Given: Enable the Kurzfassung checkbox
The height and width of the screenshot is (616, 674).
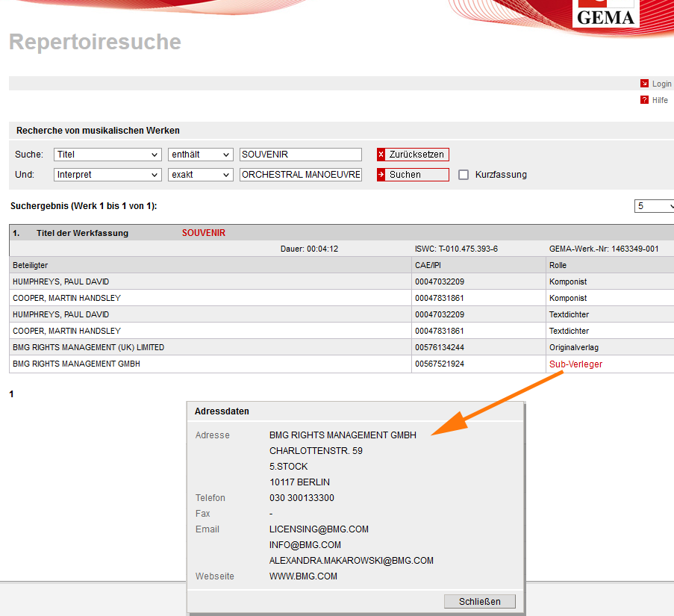Looking at the screenshot, I should pyautogui.click(x=464, y=175).
